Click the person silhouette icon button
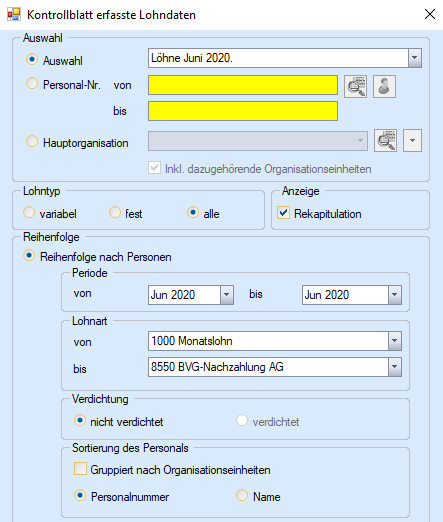 tap(384, 86)
